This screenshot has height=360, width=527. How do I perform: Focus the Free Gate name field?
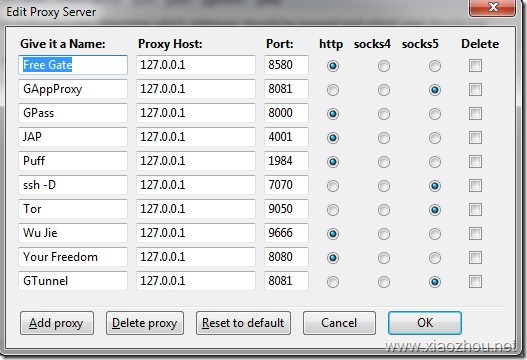[x=73, y=65]
